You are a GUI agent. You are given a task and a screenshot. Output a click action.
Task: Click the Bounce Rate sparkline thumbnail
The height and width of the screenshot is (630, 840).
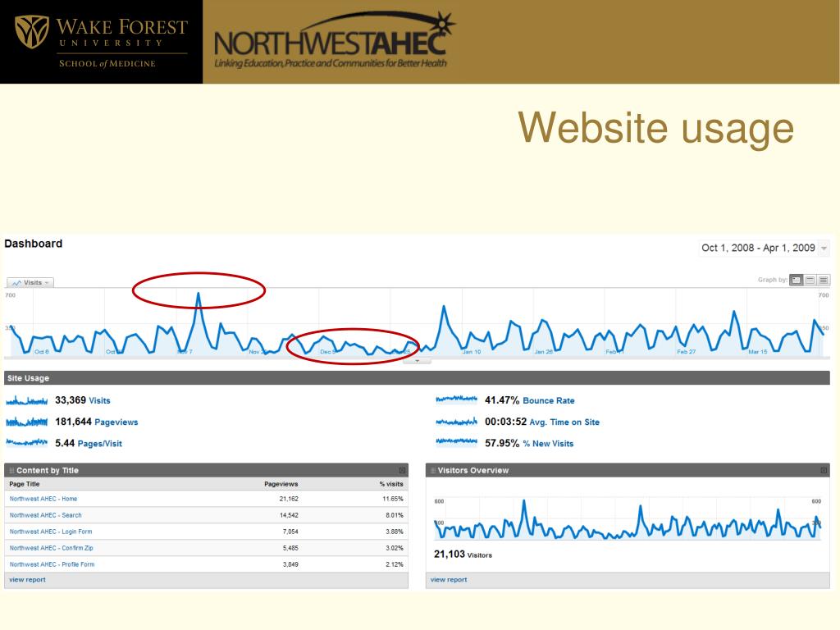click(x=456, y=399)
